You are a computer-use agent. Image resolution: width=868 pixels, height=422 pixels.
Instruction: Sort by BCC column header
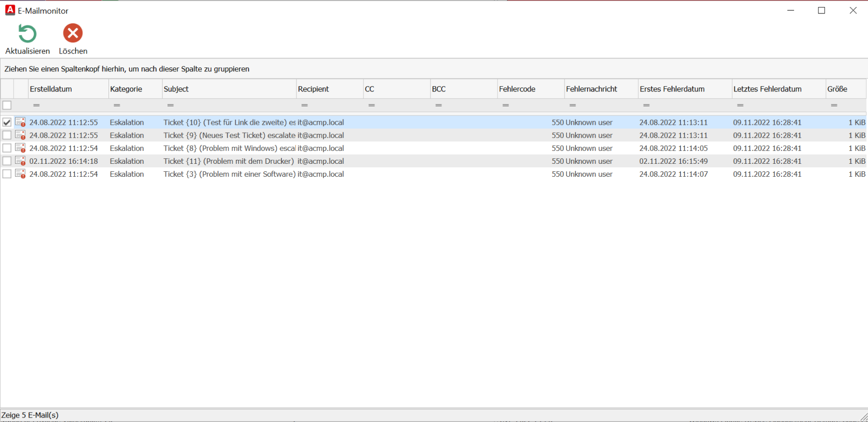coord(464,89)
